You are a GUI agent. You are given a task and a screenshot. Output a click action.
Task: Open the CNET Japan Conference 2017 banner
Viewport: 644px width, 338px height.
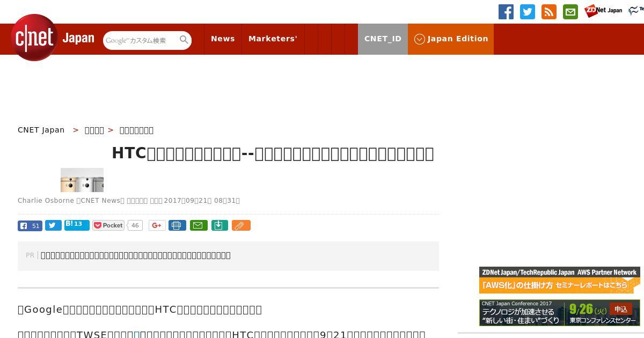560,313
